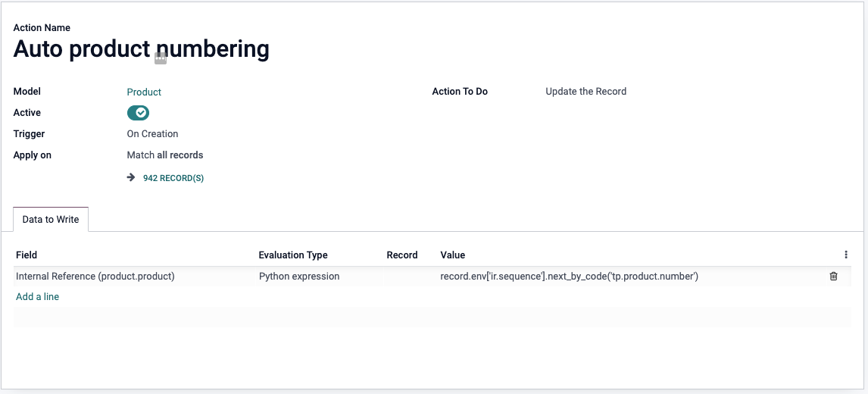Click Add a line link
Screen dimensions: 868x394
point(38,297)
